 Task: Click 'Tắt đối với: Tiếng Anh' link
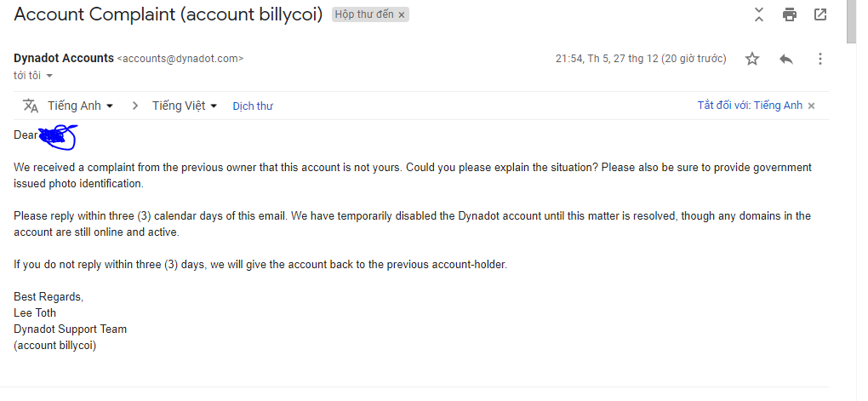(750, 106)
